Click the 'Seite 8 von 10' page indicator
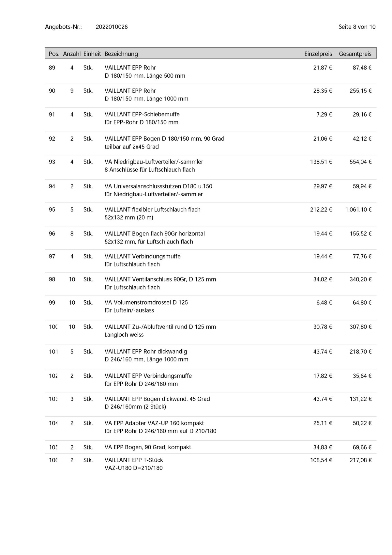The width and height of the screenshot is (392, 555). (357, 27)
